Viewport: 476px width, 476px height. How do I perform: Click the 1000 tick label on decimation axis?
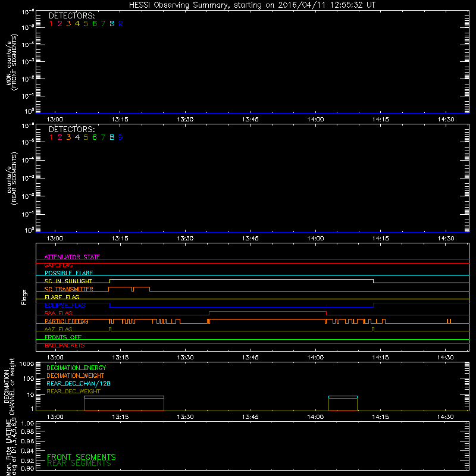pos(27,364)
